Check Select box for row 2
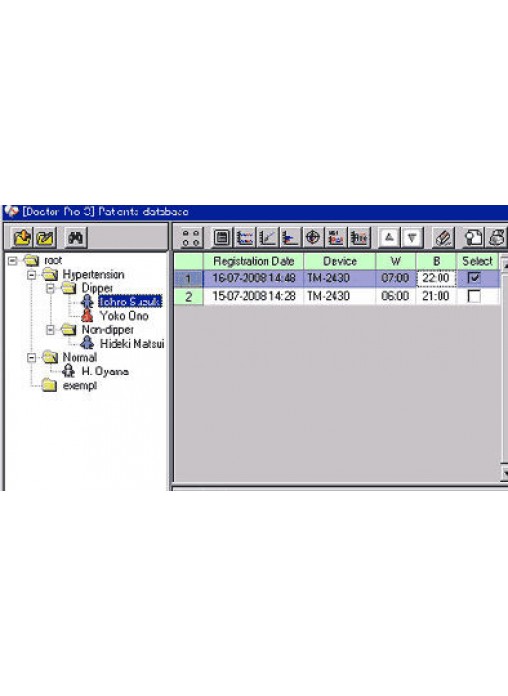The height and width of the screenshot is (696, 508). (x=474, y=297)
